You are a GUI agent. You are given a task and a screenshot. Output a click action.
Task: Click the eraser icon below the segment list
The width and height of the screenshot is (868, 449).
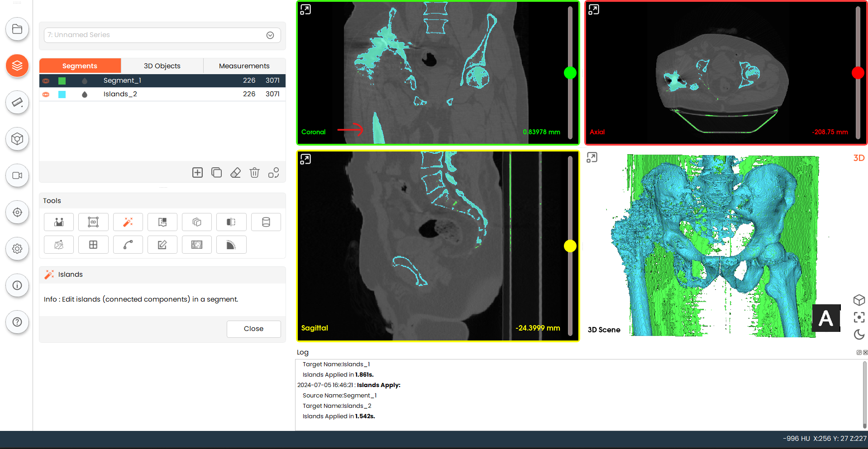235,173
